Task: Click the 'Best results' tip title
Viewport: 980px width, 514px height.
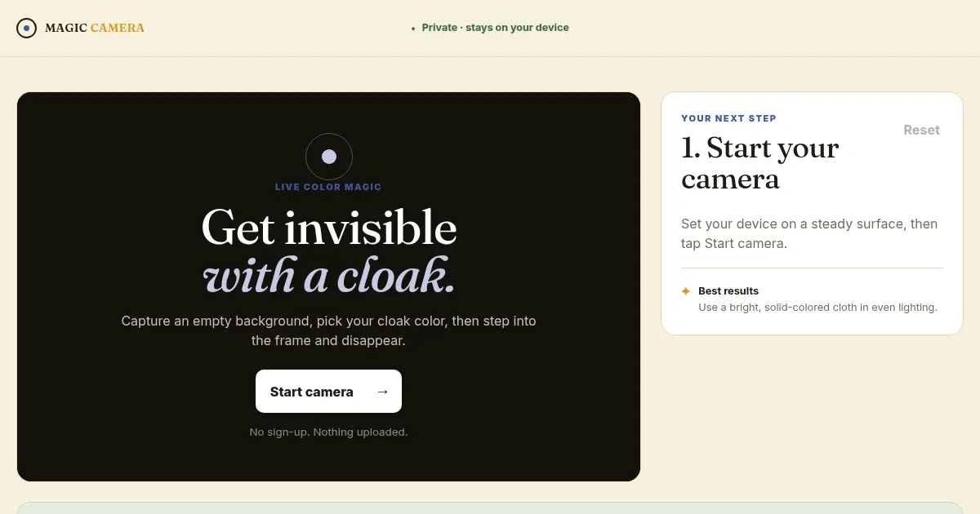Action: [728, 291]
